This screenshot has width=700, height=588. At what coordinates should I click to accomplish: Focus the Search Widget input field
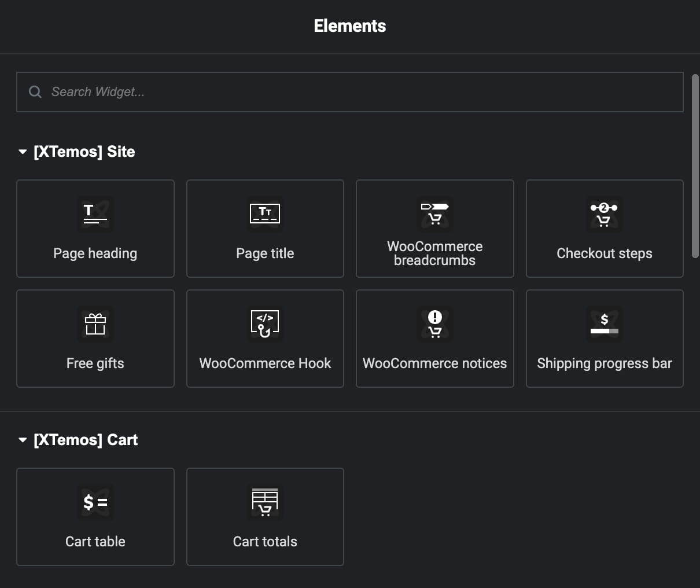point(350,92)
